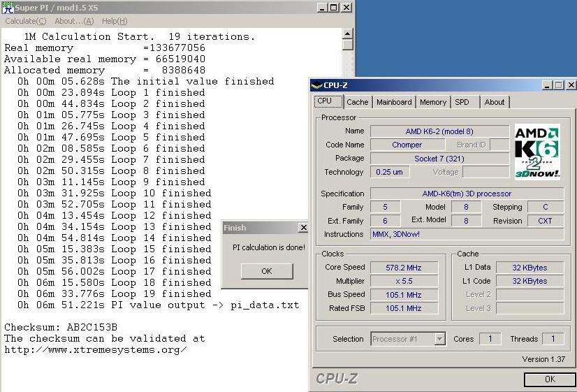Viewport: 577px width, 392px height.
Task: Click the Multiplier value 'x 5.5'
Action: [x=404, y=281]
